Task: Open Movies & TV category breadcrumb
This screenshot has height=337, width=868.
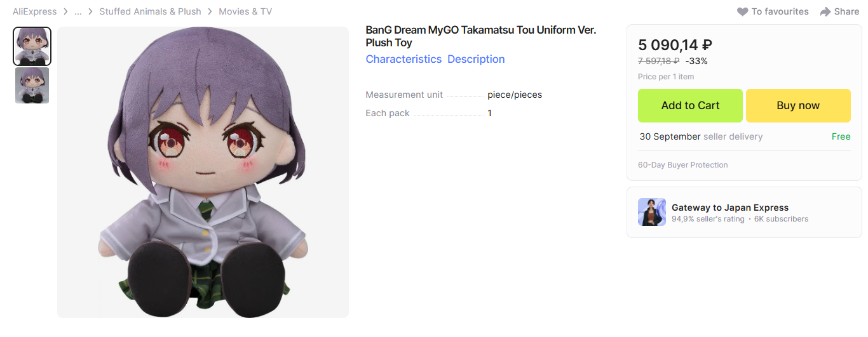Action: (245, 11)
